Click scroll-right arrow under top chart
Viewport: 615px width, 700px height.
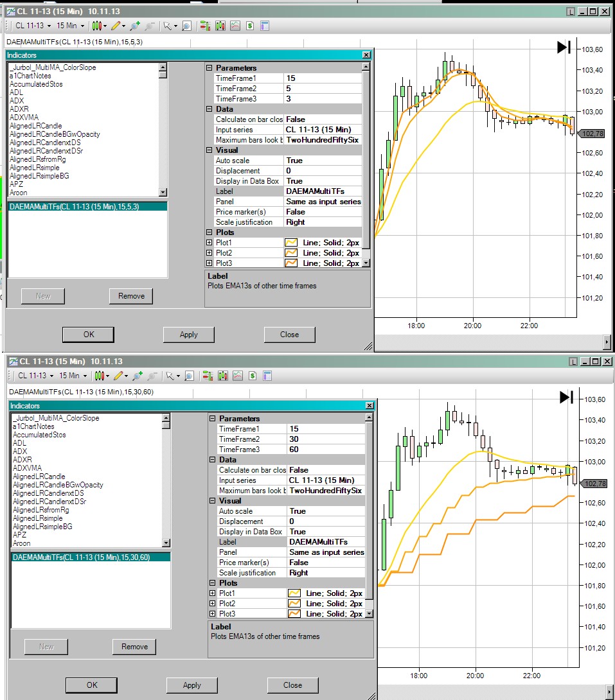click(x=607, y=342)
